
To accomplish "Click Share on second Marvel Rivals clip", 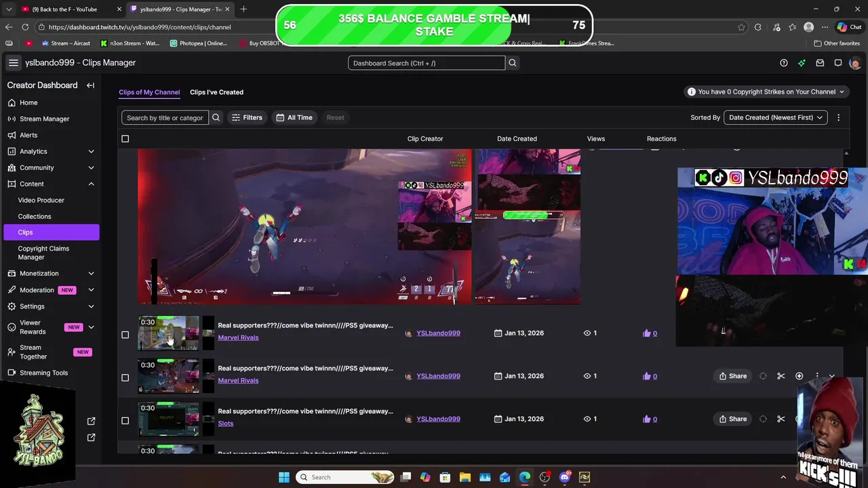I will tap(733, 376).
